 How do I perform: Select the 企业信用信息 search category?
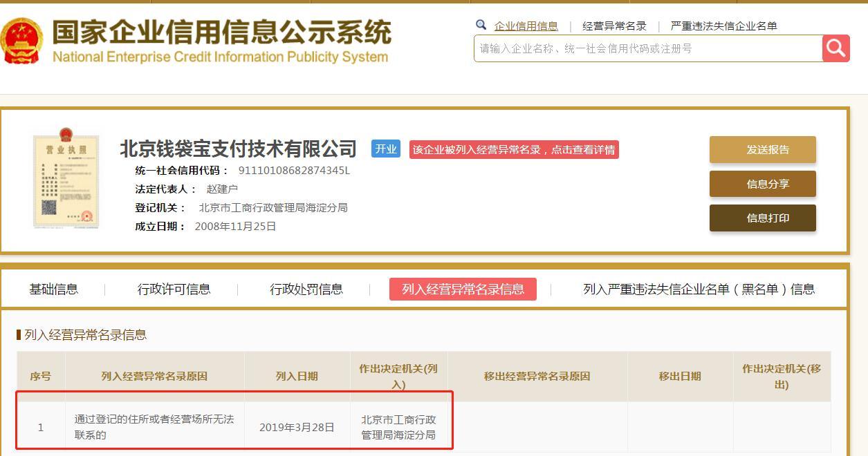pyautogui.click(x=526, y=26)
